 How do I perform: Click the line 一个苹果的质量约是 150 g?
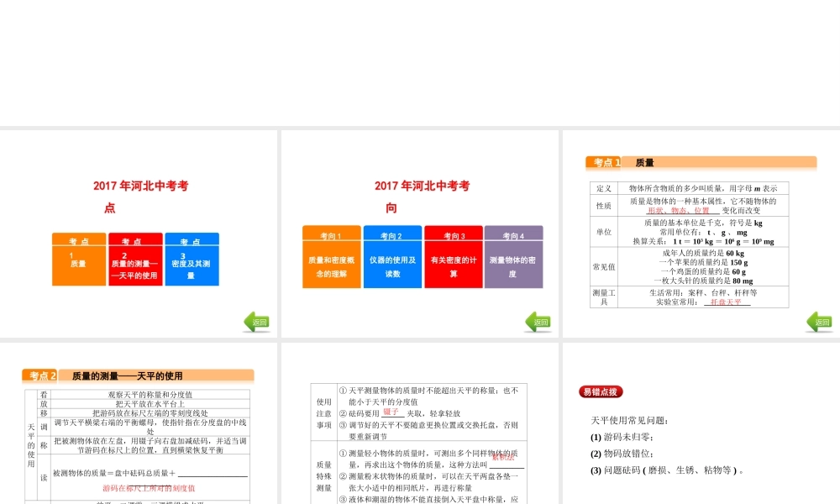click(703, 262)
